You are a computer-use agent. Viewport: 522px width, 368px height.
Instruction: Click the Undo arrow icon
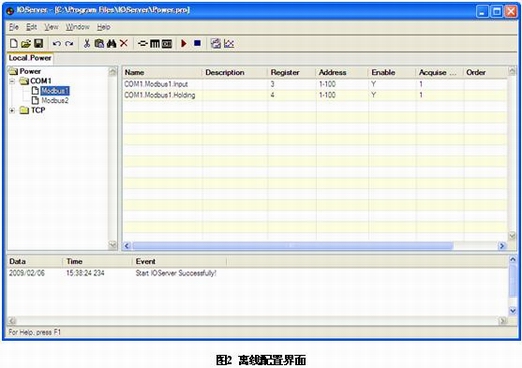[57, 44]
